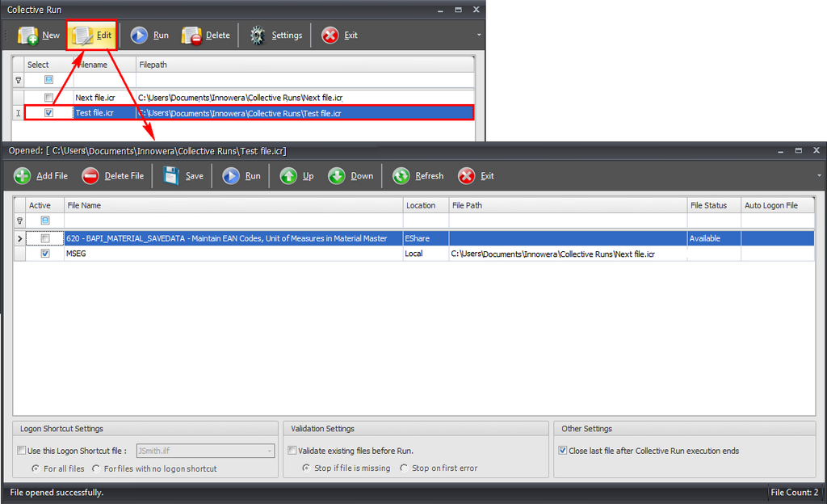Toggle select-all box in Select column filter row
Viewport: 827px width, 504px height.
(48, 80)
